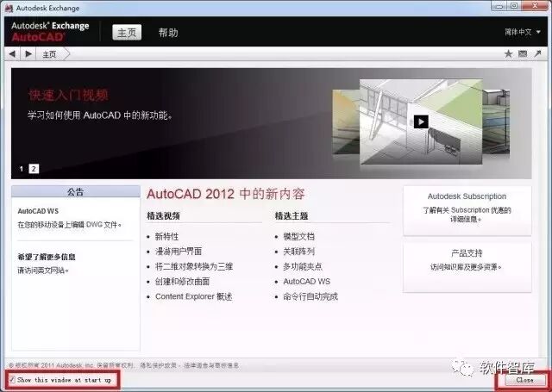Switch to banner slide 2

coord(34,169)
